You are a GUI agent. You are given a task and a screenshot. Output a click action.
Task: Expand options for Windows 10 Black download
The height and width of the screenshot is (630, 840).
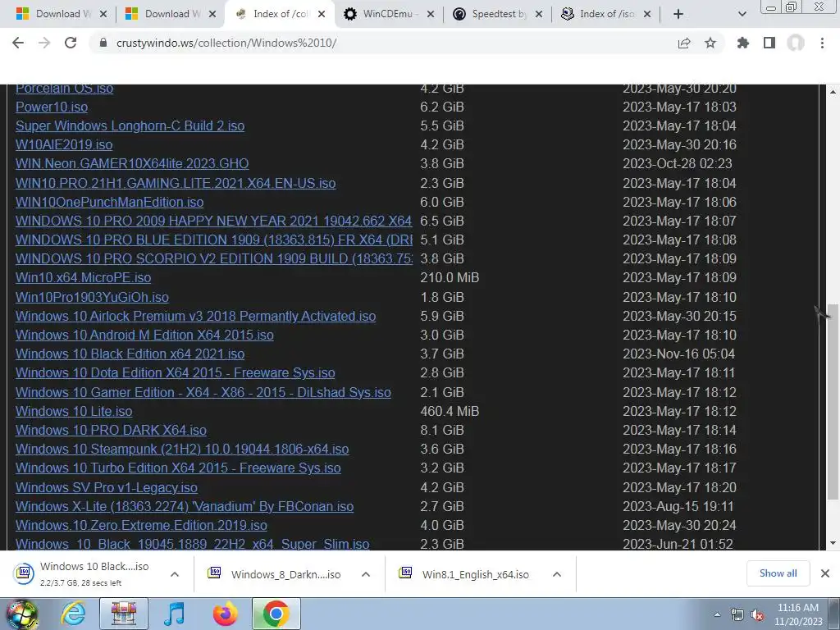pyautogui.click(x=174, y=574)
